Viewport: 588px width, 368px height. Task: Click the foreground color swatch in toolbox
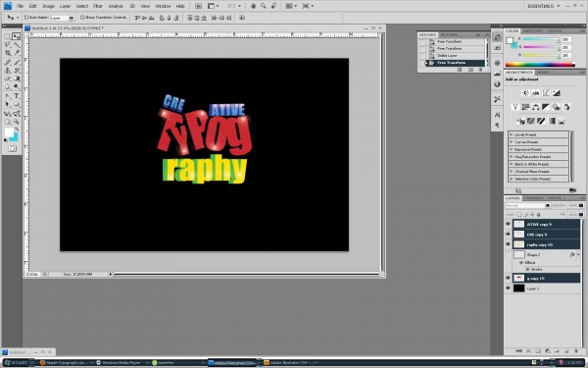(x=9, y=132)
